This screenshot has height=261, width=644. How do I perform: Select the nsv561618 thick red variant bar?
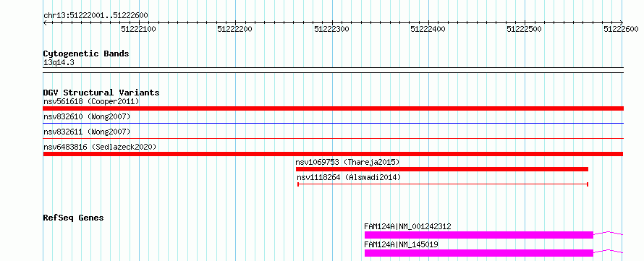click(x=334, y=108)
